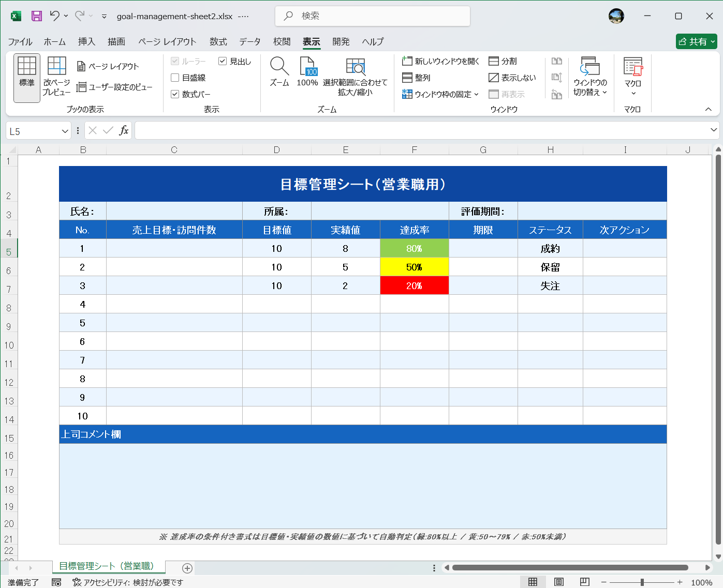Viewport: 723px width, 588px height.
Task: Click the Macros (マクロ) icon
Action: [632, 67]
